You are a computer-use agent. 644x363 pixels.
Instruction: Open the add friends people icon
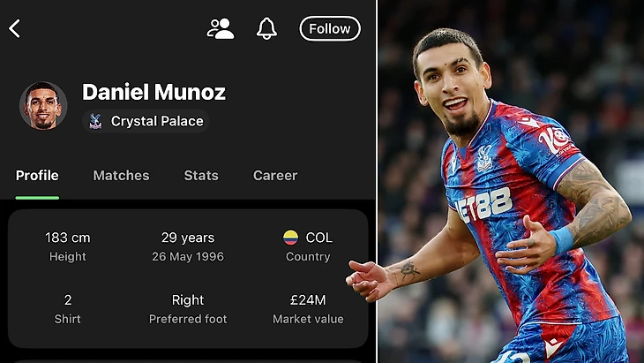point(220,28)
